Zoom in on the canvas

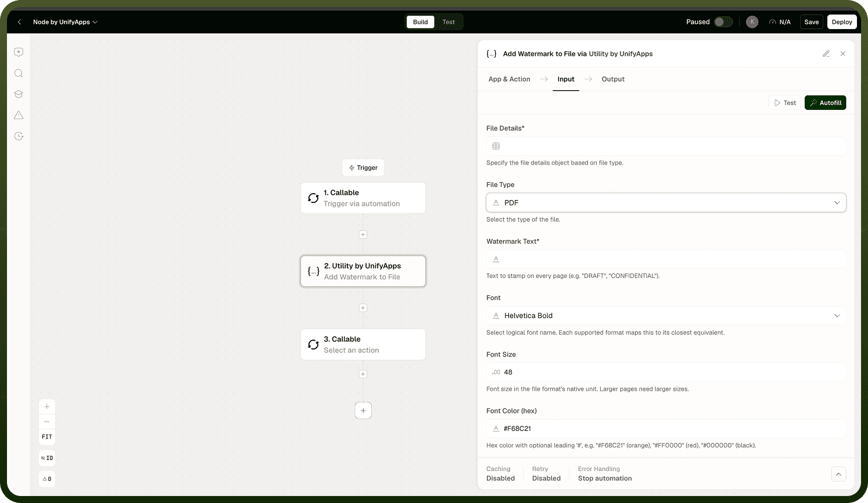pos(47,406)
